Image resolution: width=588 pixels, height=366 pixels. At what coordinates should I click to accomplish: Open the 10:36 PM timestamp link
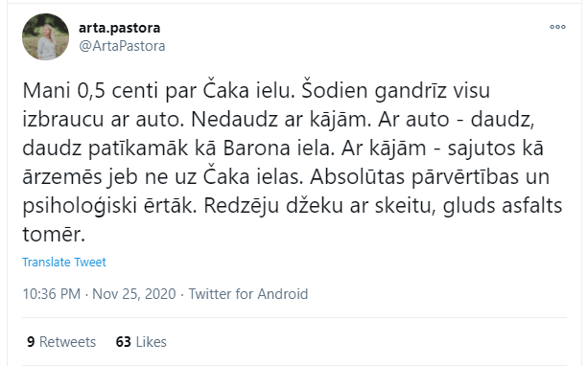pos(52,294)
